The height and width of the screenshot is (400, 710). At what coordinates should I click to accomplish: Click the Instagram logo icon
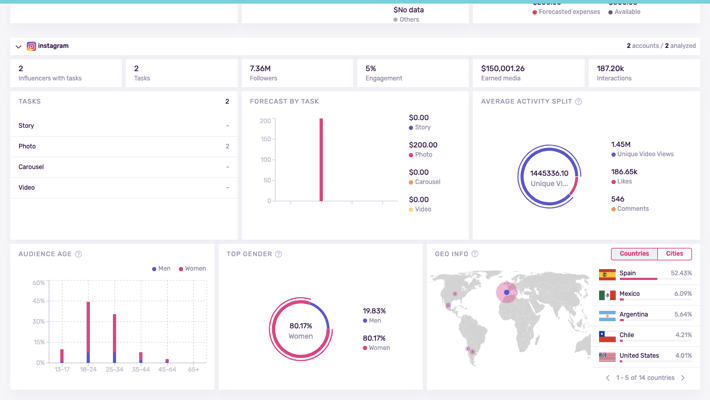[x=31, y=46]
